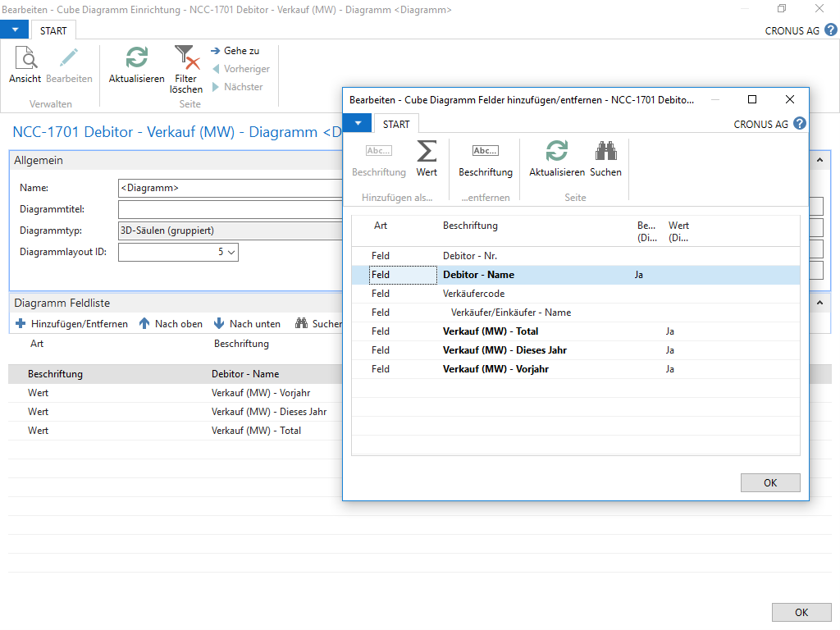
Task: Click Gehe zu in ribbon
Action: (240, 51)
